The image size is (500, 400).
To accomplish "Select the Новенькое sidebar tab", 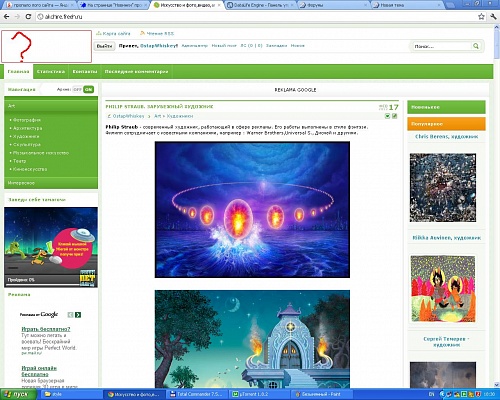I will click(446, 107).
